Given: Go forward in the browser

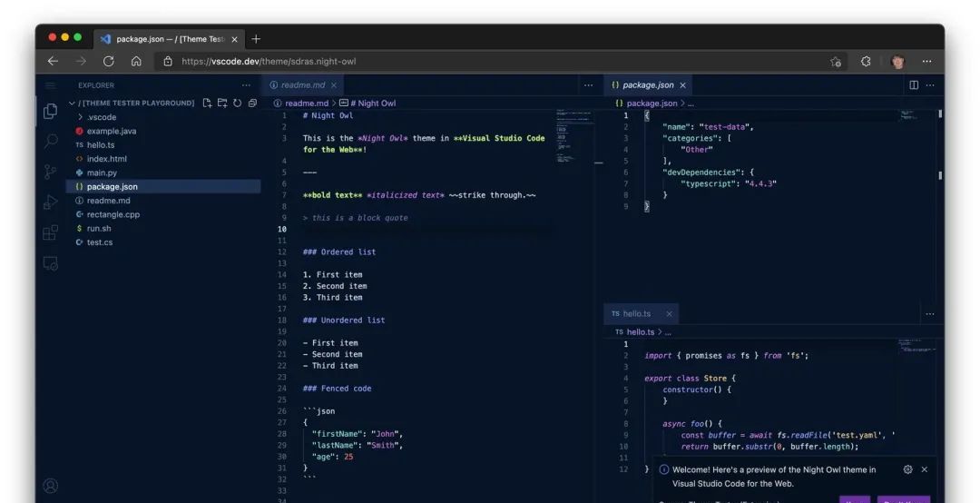Looking at the screenshot, I should click(82, 62).
